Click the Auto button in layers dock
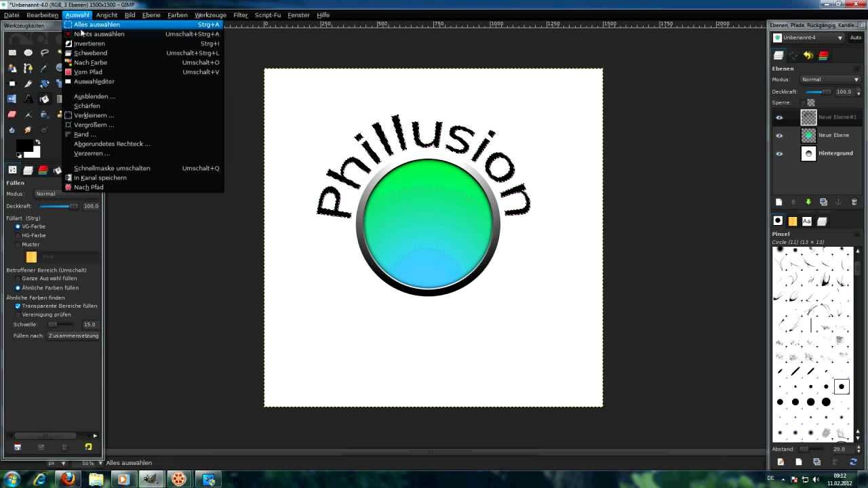Image resolution: width=868 pixels, height=488 pixels. click(x=856, y=38)
